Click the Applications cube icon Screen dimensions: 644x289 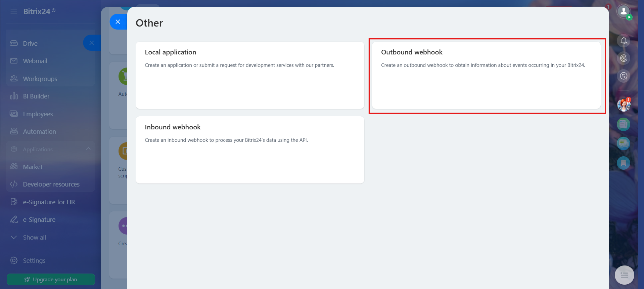[x=14, y=149]
